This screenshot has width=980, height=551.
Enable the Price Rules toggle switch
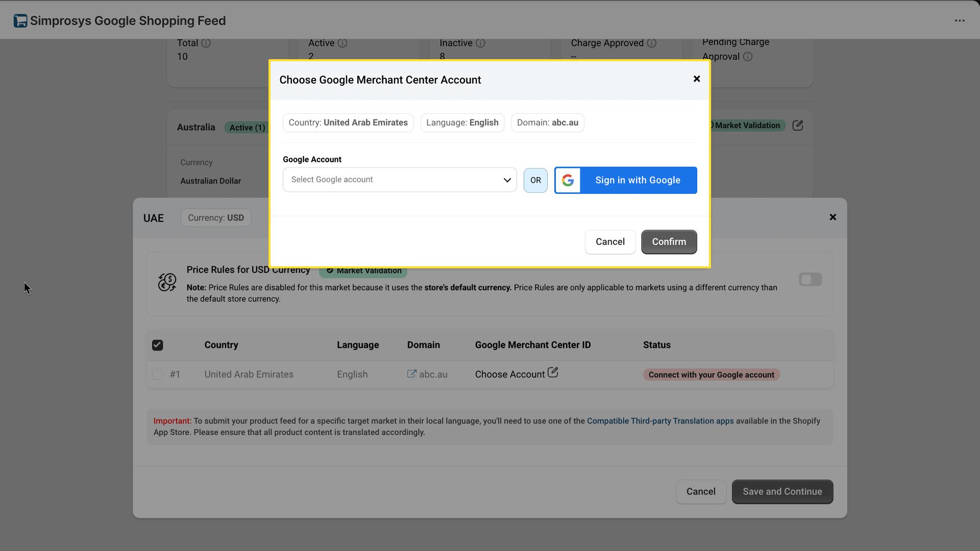tap(810, 279)
